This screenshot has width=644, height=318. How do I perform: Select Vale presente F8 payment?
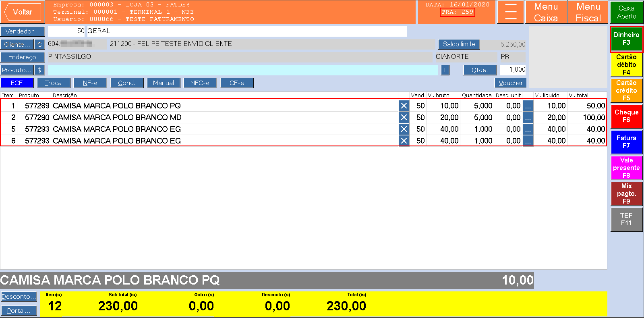[627, 168]
